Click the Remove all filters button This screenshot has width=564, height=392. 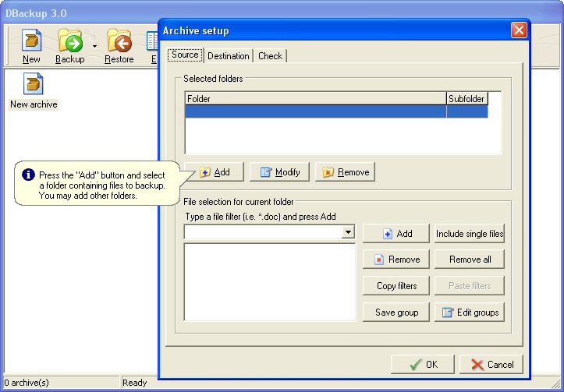470,260
